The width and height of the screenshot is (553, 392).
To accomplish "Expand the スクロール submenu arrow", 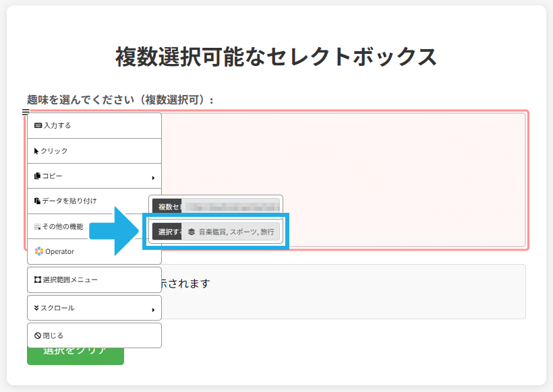I will tap(153, 310).
